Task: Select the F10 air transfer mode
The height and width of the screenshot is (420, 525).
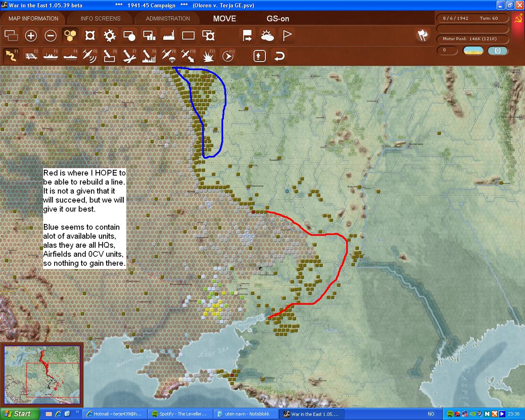Action: point(188,56)
